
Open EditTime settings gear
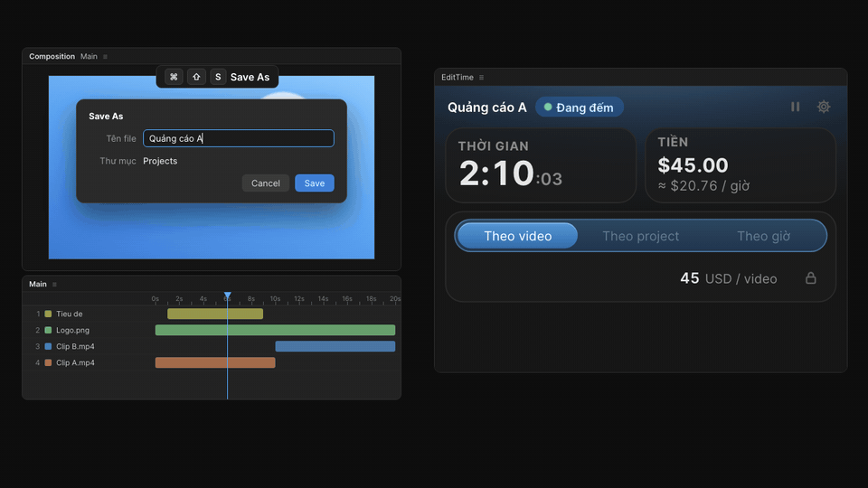pyautogui.click(x=824, y=107)
